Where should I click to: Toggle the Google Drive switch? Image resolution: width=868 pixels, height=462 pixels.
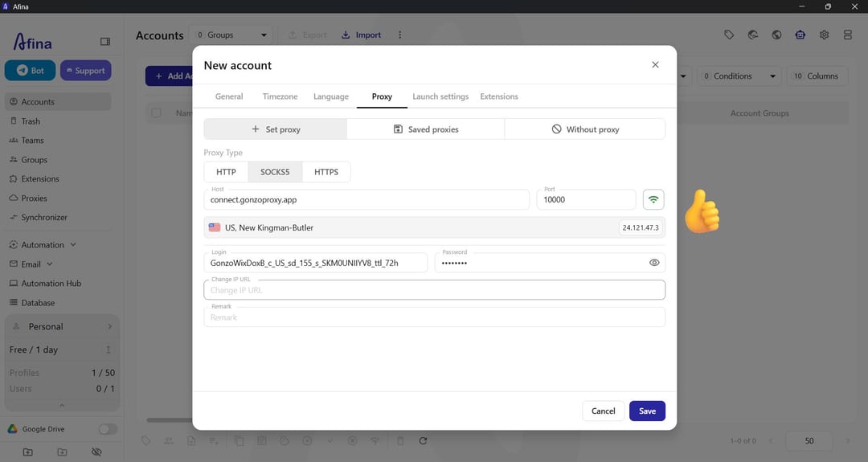coord(108,429)
